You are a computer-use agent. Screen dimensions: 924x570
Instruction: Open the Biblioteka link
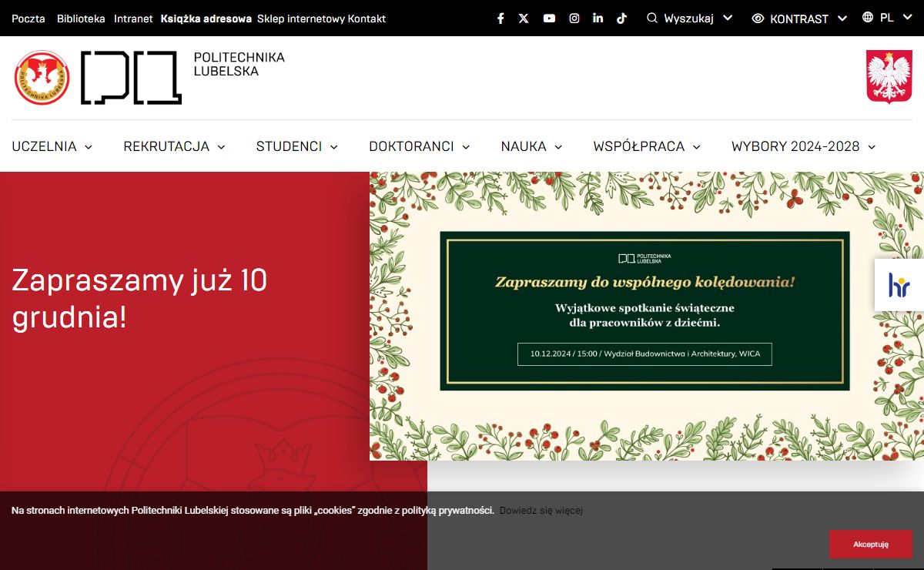(81, 18)
